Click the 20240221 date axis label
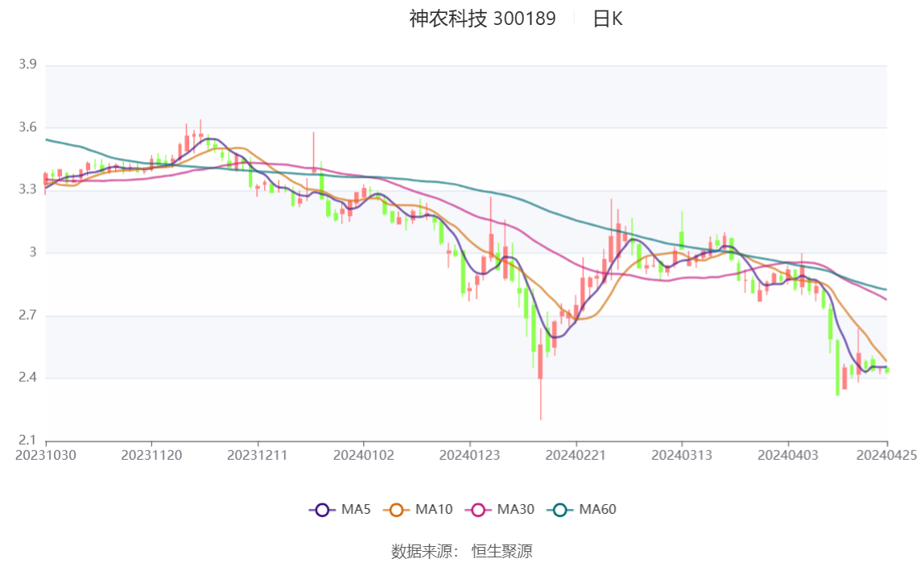The height and width of the screenshot is (563, 924). (575, 456)
